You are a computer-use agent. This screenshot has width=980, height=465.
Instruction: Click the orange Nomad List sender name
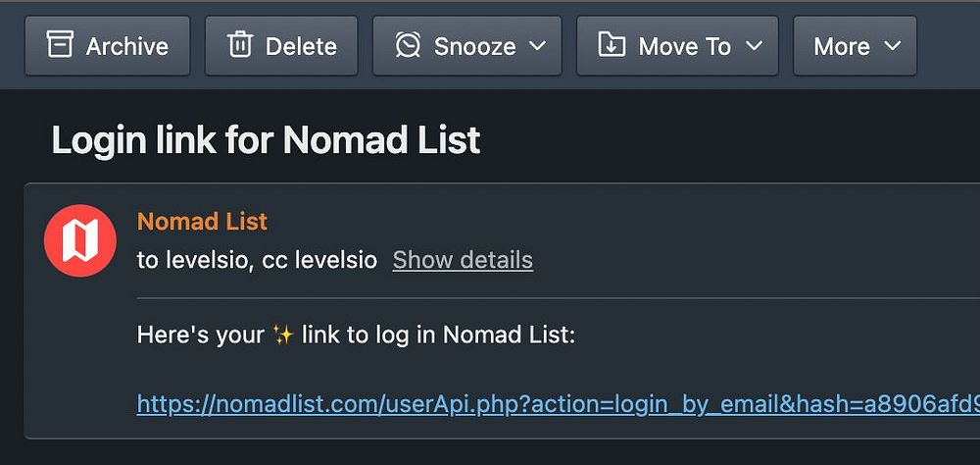pyautogui.click(x=202, y=221)
